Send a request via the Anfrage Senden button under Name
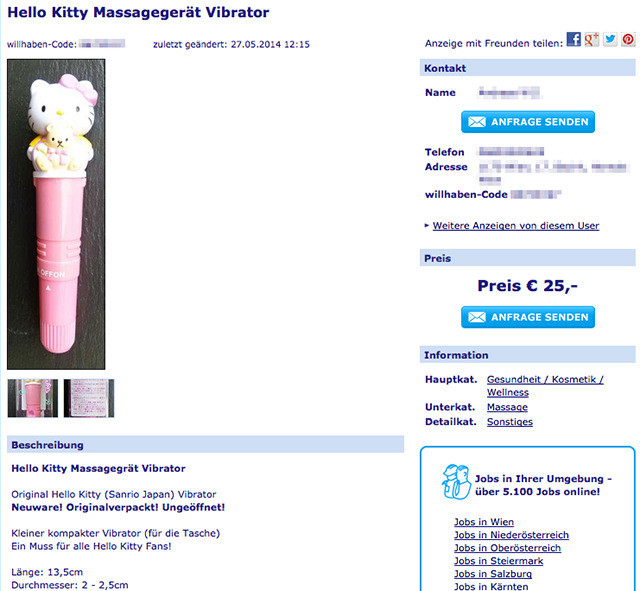 pyautogui.click(x=528, y=122)
